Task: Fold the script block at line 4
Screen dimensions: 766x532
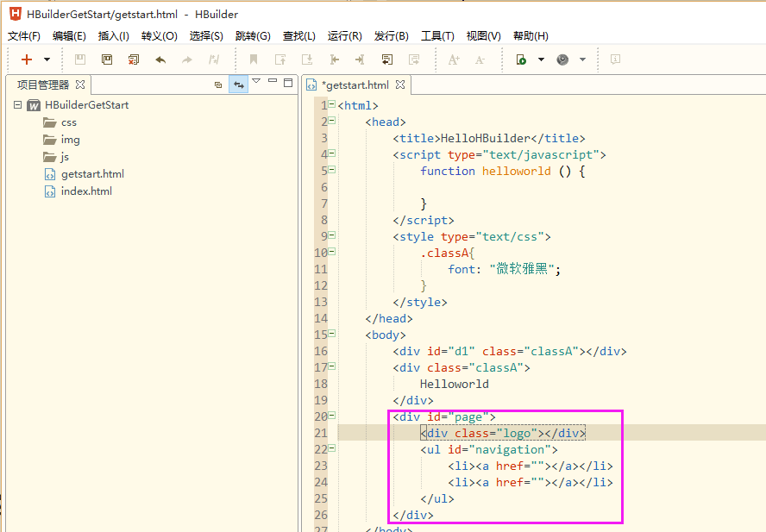Action: [332, 153]
